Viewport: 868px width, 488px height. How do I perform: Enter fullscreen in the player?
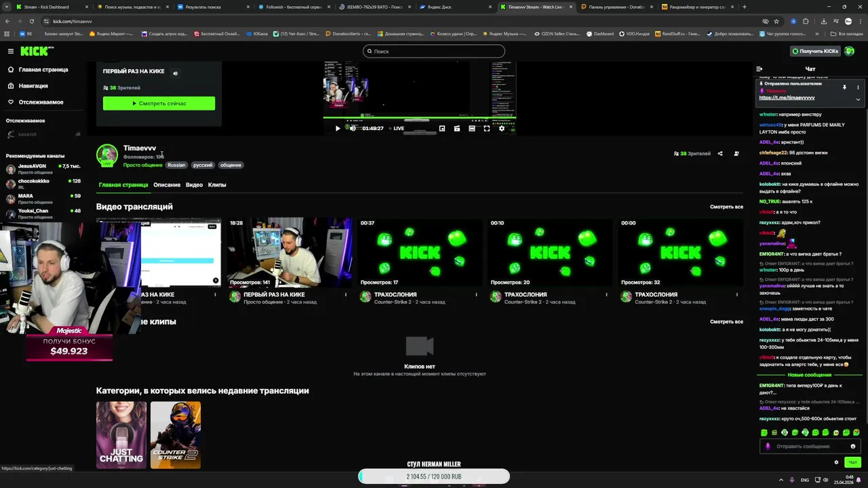click(487, 128)
